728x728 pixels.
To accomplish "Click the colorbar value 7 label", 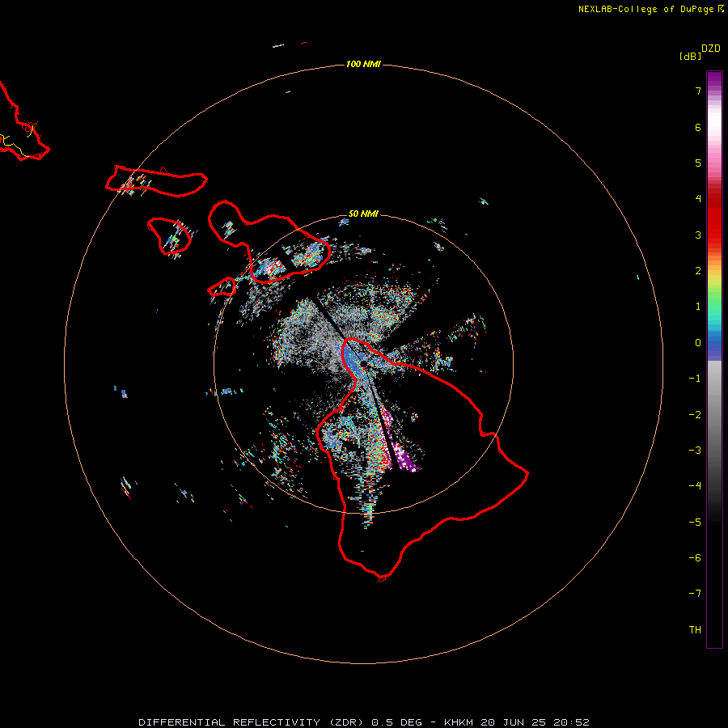I will click(698, 91).
